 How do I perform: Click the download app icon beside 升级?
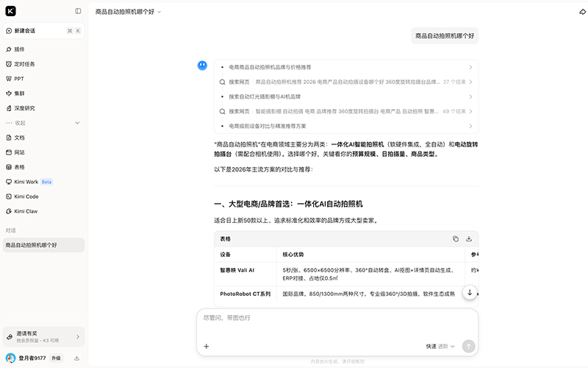tap(77, 358)
